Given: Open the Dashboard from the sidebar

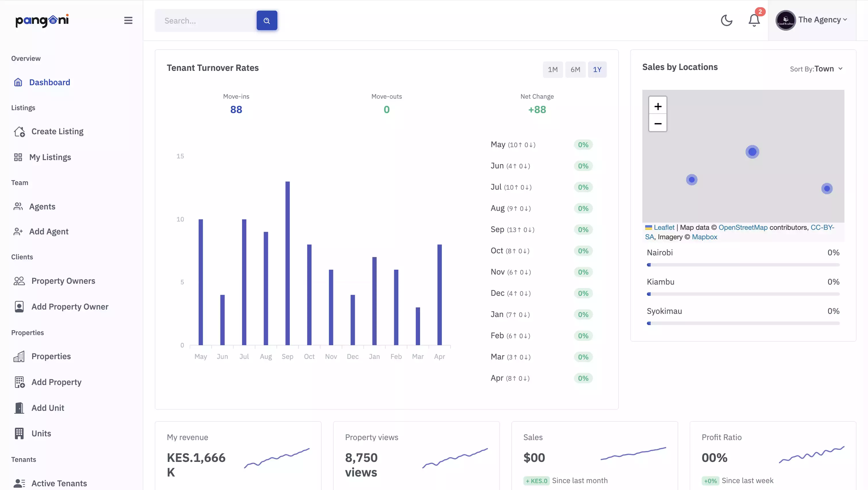Looking at the screenshot, I should pos(50,82).
